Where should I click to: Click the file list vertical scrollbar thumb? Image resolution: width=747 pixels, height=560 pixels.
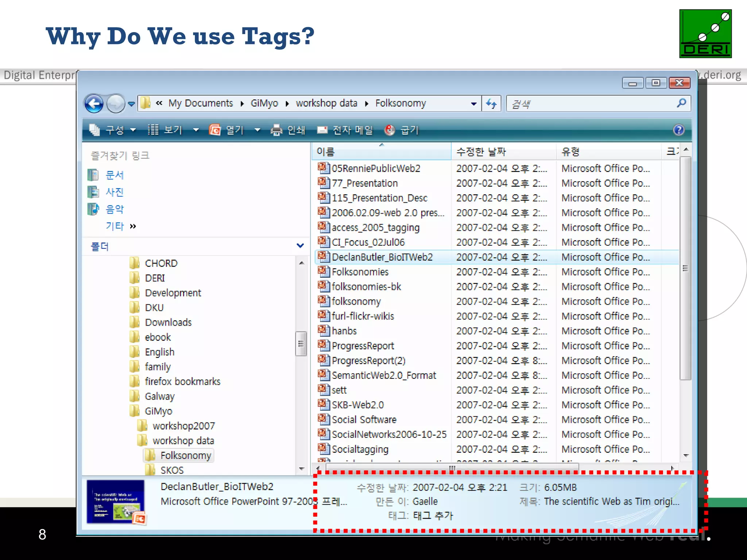[x=685, y=268]
